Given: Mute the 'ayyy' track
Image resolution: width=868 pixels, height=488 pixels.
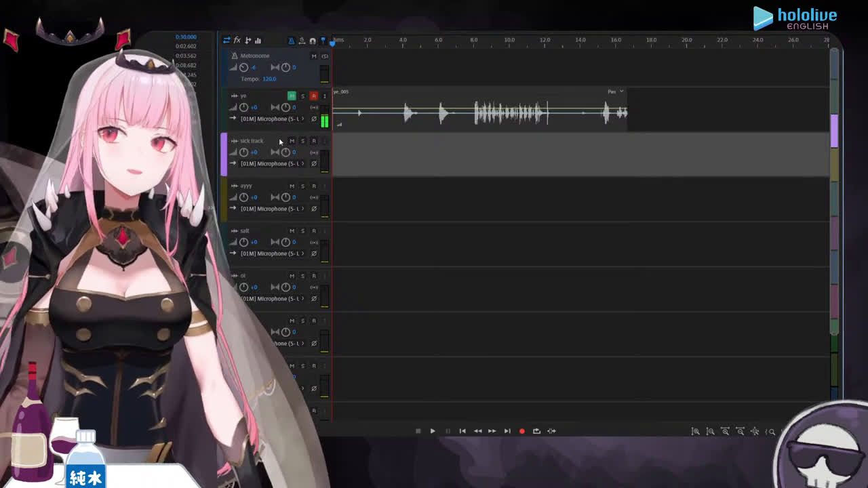Looking at the screenshot, I should coord(292,186).
